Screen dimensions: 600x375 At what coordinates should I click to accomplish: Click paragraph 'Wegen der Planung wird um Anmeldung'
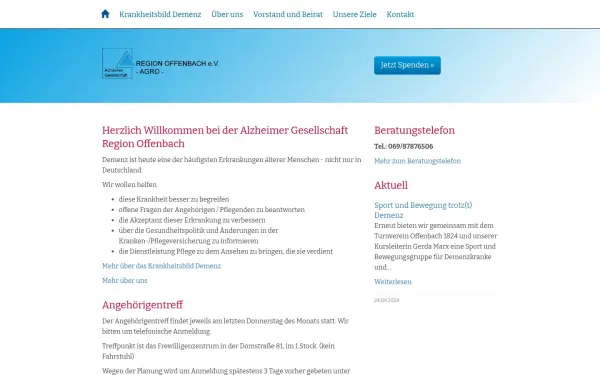click(226, 371)
